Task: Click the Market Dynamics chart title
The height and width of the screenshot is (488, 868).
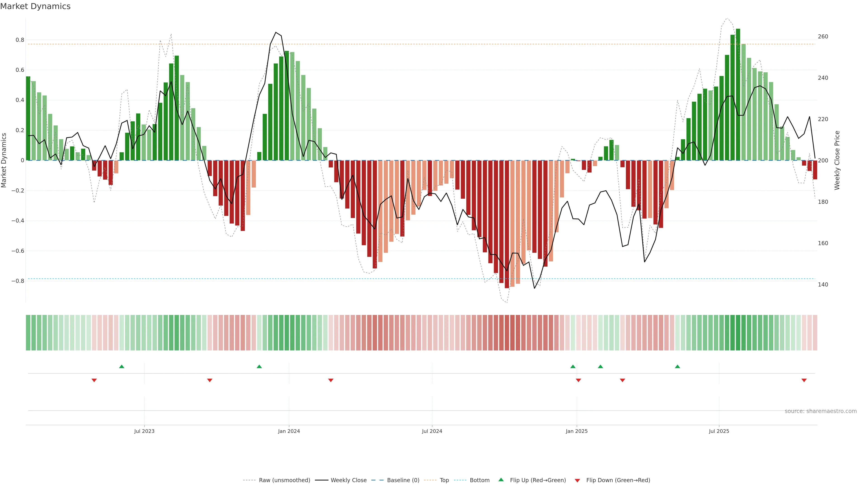Action: point(35,6)
